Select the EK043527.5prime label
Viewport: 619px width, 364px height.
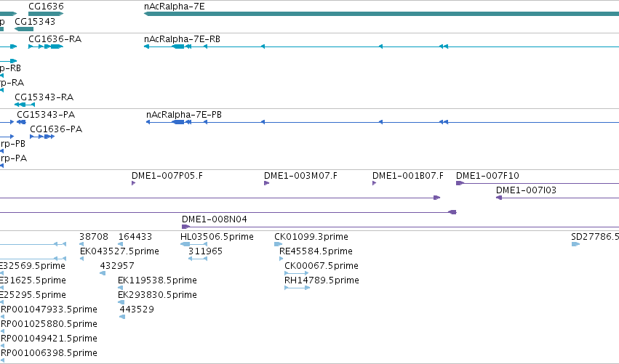[x=119, y=251]
